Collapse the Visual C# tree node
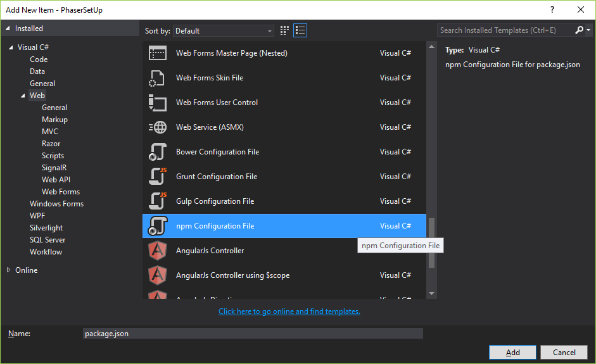The width and height of the screenshot is (596, 364). [11, 47]
